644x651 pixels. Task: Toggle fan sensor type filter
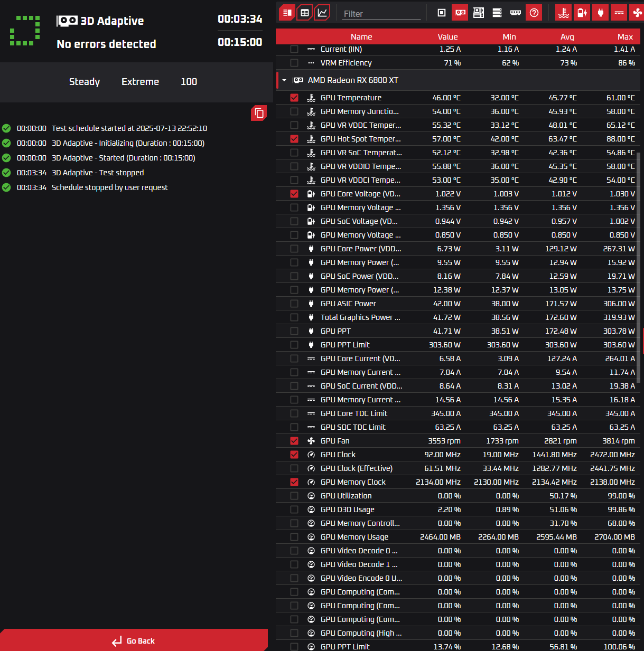click(637, 13)
